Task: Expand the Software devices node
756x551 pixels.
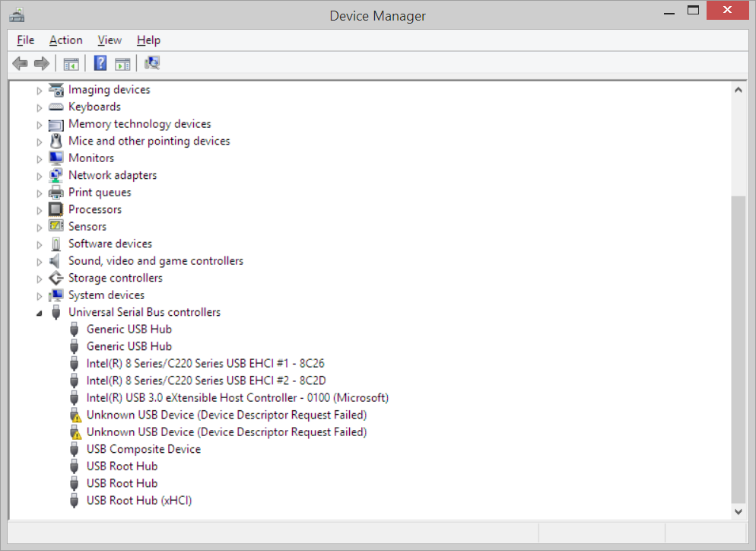Action: (x=39, y=244)
